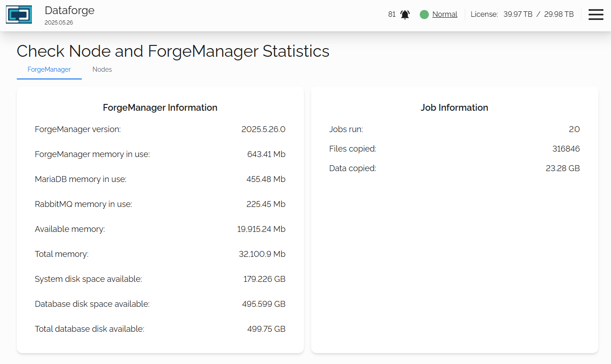The height and width of the screenshot is (364, 611).
Task: Click the ForgeManager Information card heading
Action: tap(160, 108)
